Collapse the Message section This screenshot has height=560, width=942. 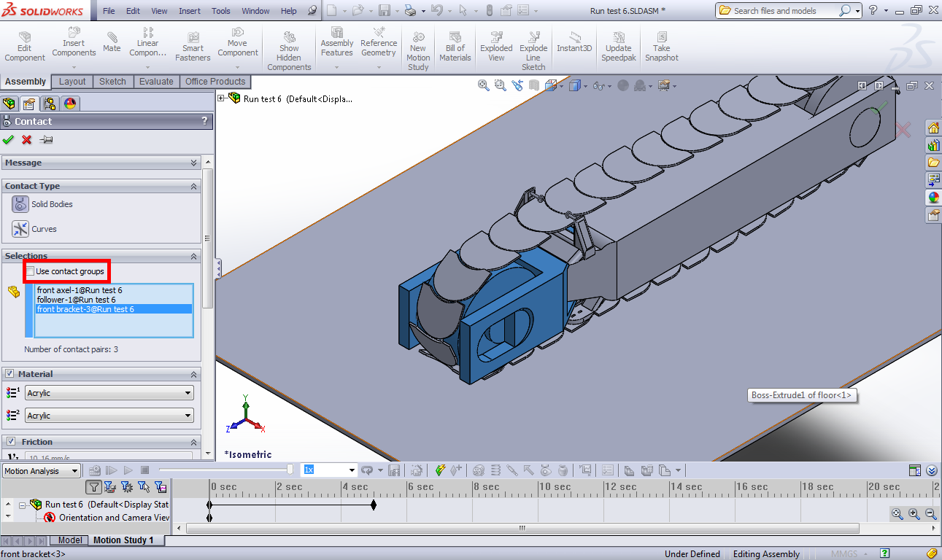click(193, 163)
